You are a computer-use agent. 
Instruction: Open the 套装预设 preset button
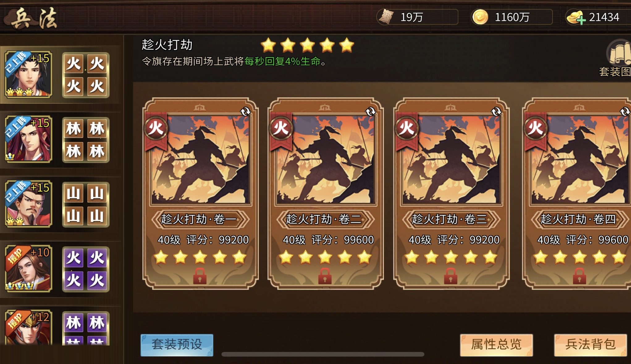[x=177, y=345]
